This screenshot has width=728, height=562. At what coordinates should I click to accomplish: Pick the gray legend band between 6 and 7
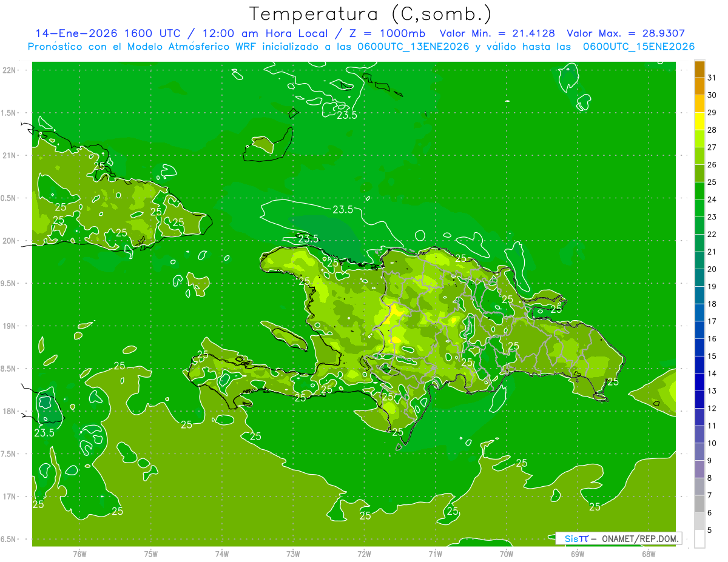pyautogui.click(x=699, y=504)
